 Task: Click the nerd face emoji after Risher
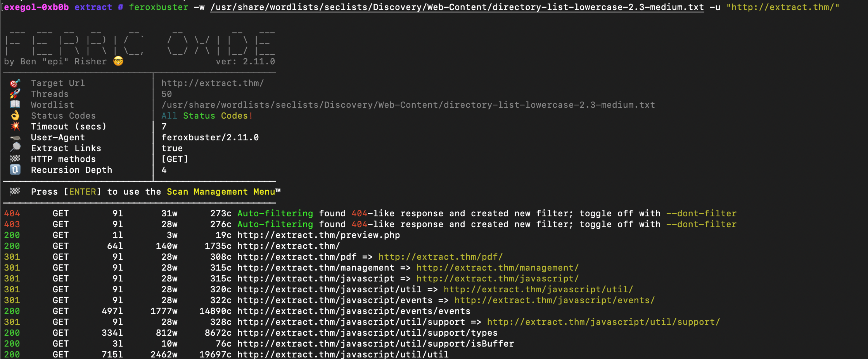coord(118,61)
